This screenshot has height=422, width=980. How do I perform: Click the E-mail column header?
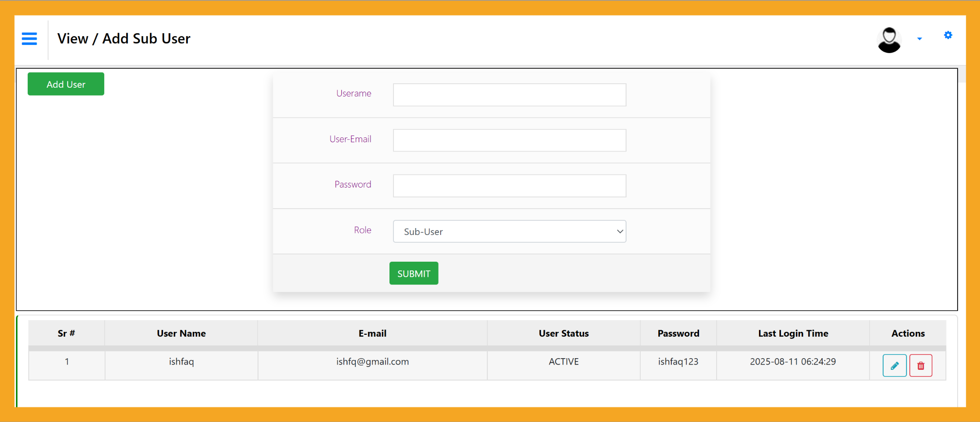tap(372, 333)
